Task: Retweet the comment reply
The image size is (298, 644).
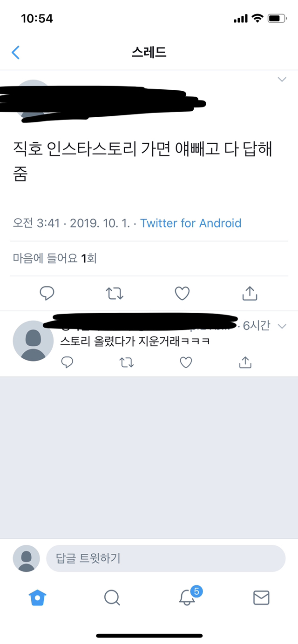Action: (x=127, y=362)
